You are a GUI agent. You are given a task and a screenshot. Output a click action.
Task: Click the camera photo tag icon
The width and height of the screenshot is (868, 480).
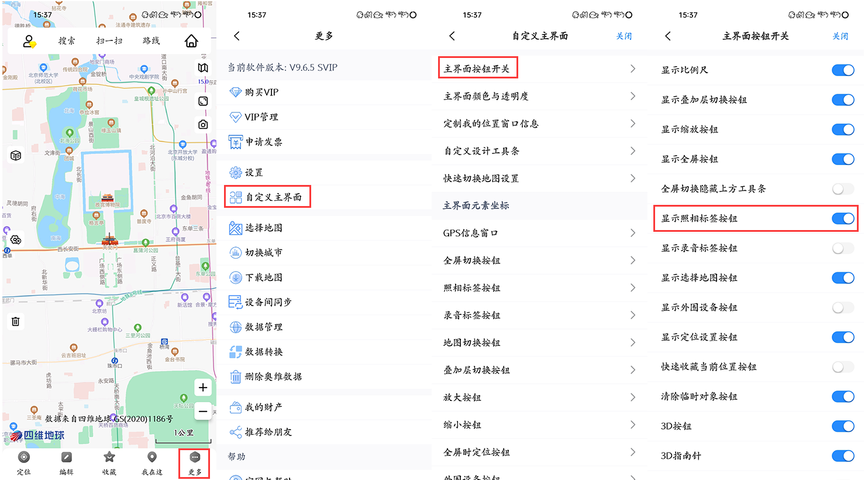click(203, 125)
